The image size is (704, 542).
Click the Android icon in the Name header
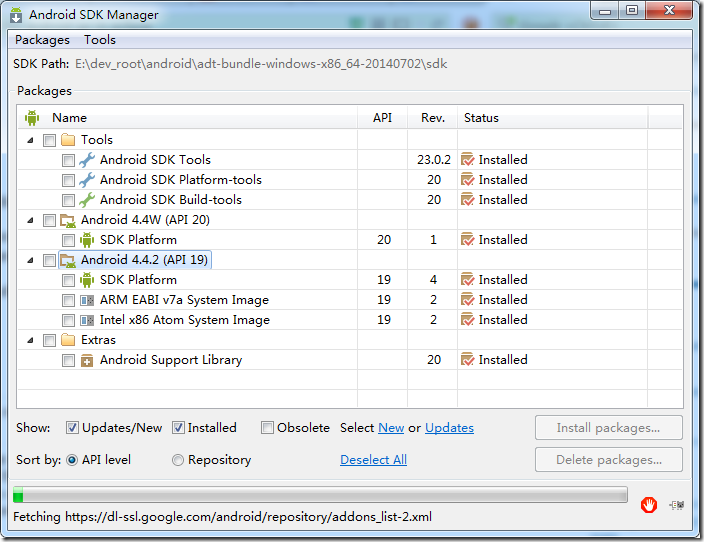coord(32,118)
